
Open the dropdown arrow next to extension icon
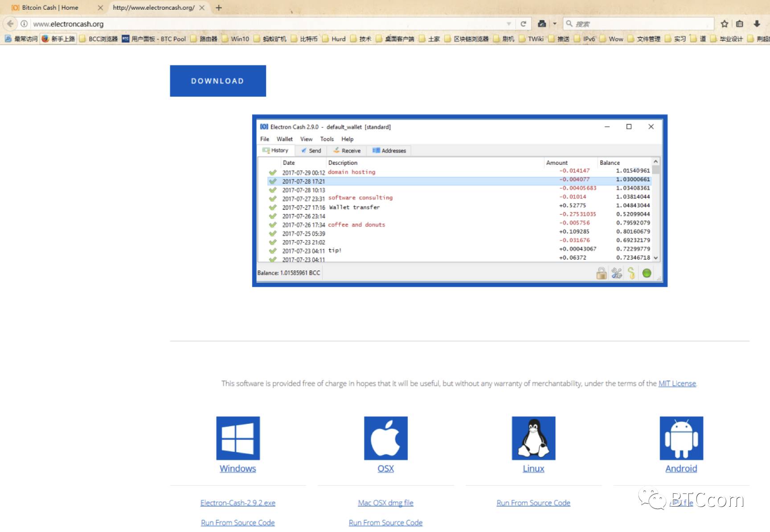555,24
